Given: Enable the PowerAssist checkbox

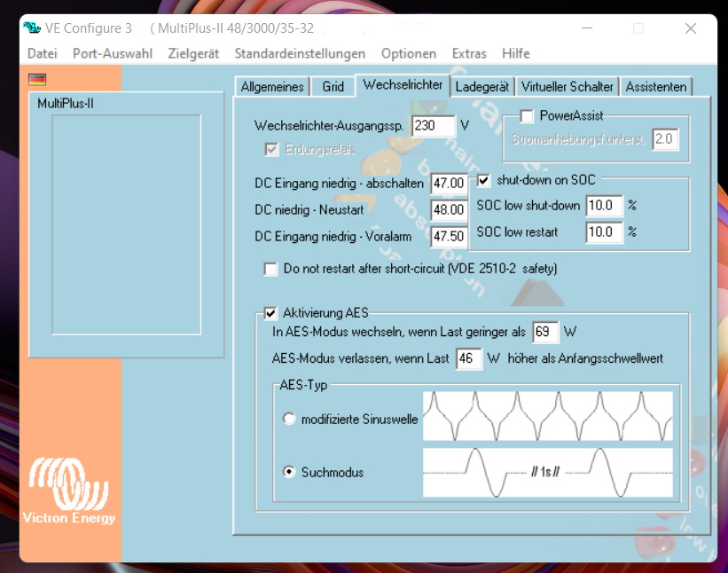Looking at the screenshot, I should (527, 116).
